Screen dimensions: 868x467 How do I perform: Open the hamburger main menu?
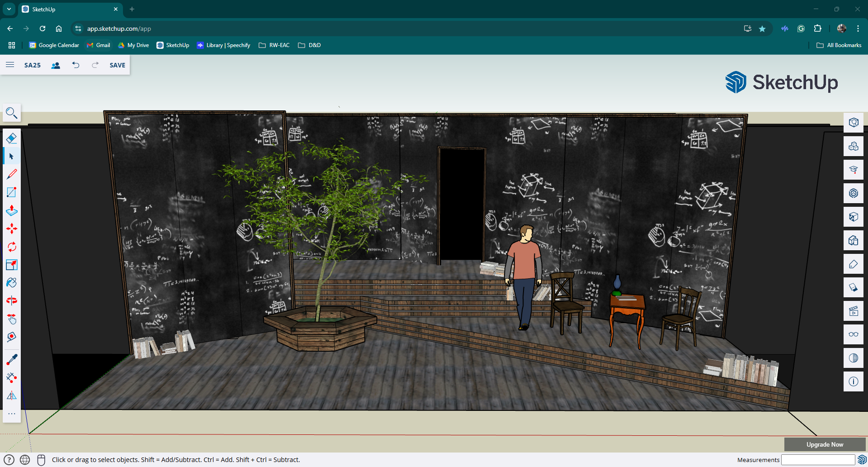click(10, 65)
